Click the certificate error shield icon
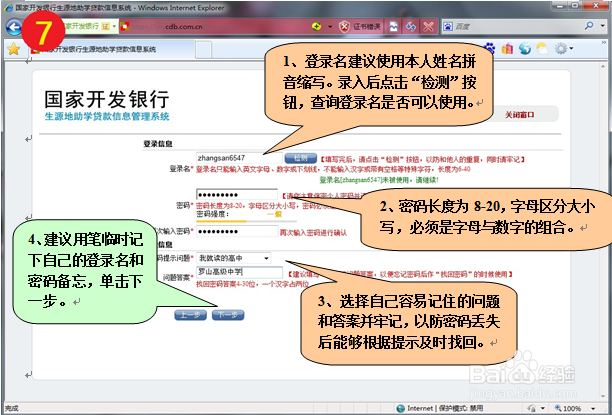612x415 pixels. click(x=344, y=27)
